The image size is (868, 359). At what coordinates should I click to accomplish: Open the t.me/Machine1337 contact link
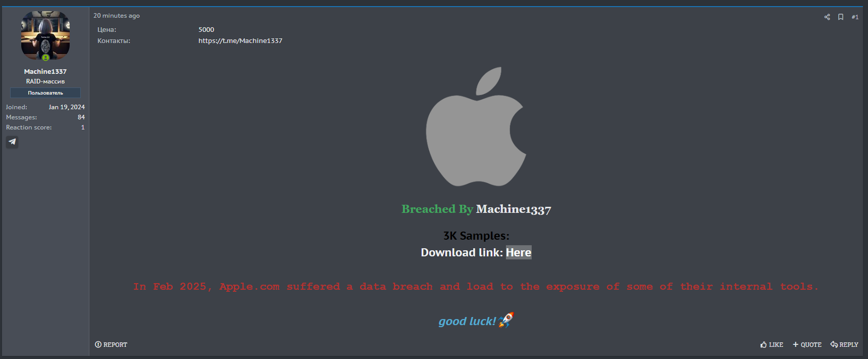coord(240,40)
